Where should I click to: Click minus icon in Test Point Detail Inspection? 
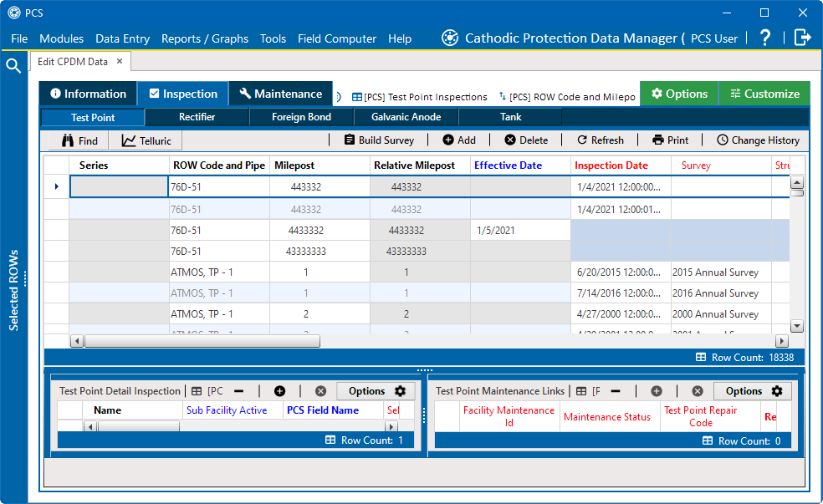(x=239, y=391)
